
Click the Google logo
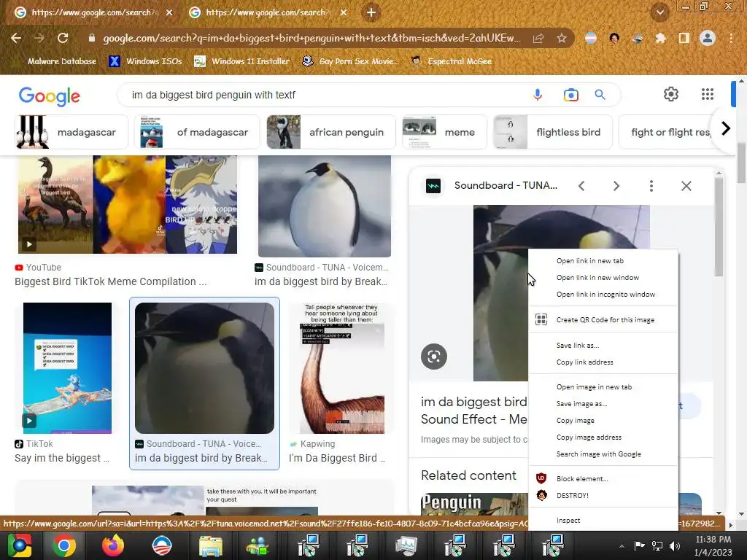pos(50,96)
